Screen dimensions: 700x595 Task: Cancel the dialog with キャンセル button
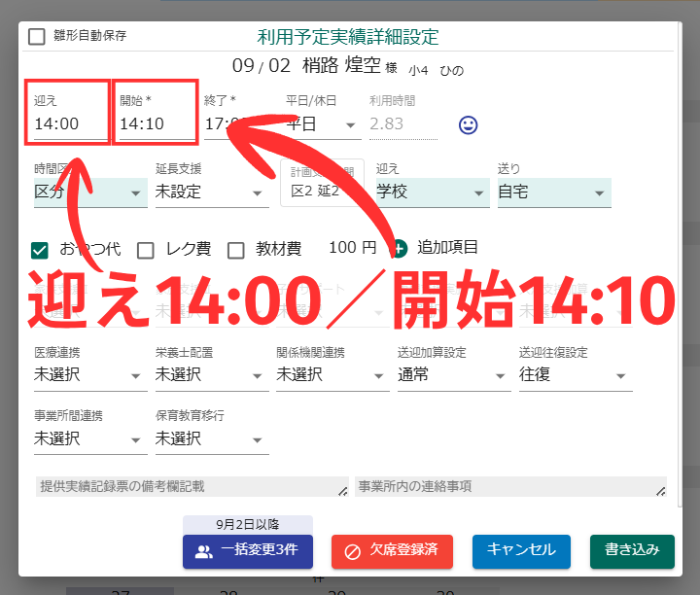(521, 551)
